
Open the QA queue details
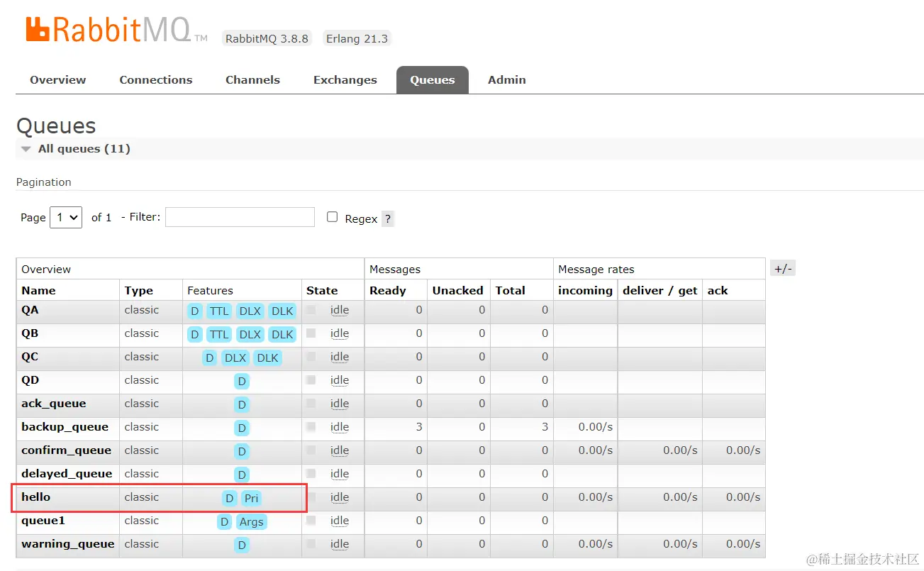tap(30, 310)
